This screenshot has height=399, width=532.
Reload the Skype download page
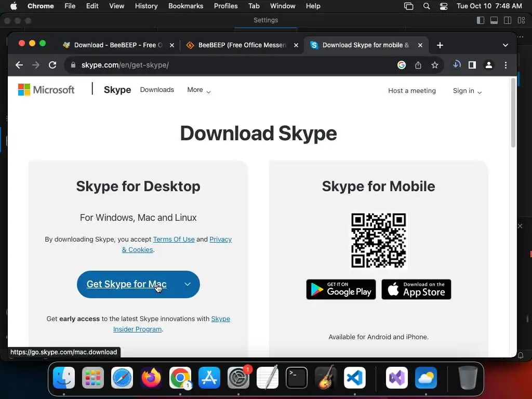52,65
